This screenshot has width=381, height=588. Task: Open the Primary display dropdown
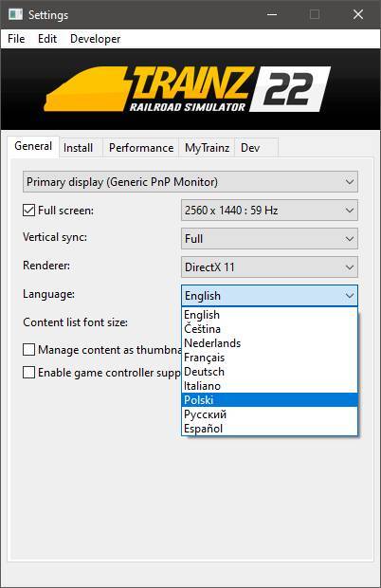(190, 182)
